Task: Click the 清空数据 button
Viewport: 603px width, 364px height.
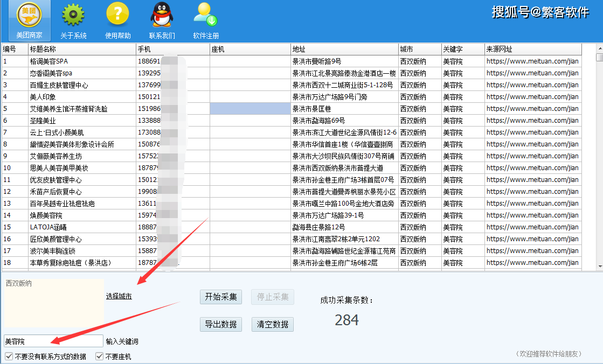Action: pos(273,324)
